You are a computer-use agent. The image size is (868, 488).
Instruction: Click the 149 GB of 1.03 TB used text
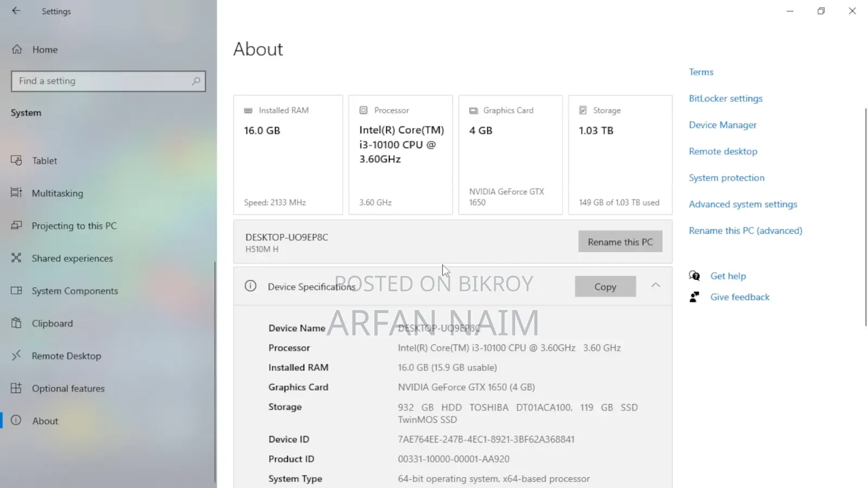619,202
